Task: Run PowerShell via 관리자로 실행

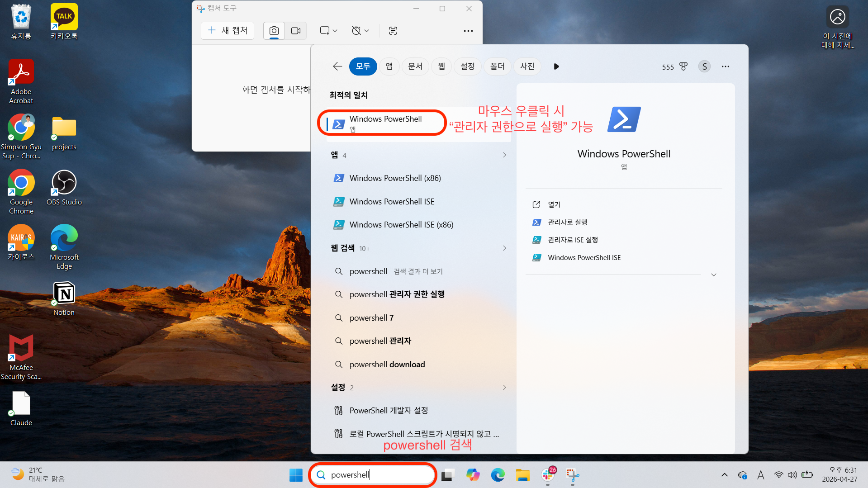Action: (x=568, y=222)
